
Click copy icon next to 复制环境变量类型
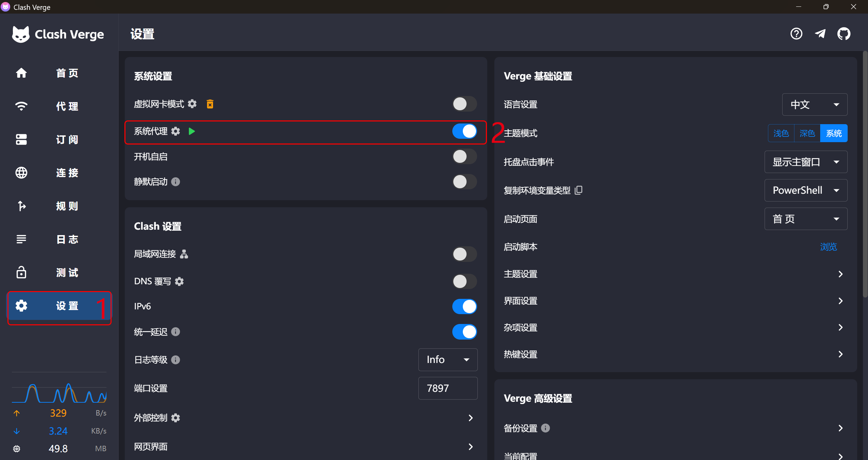click(579, 190)
